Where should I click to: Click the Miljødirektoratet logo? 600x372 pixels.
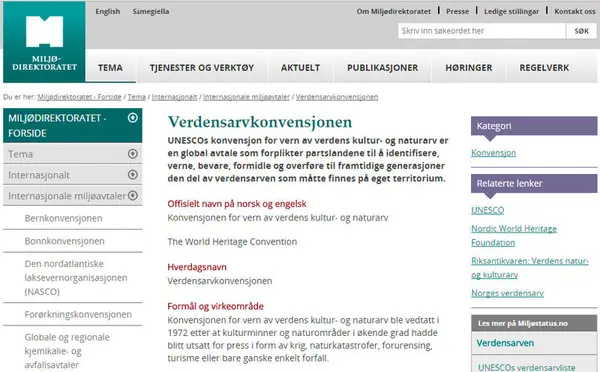(x=44, y=42)
